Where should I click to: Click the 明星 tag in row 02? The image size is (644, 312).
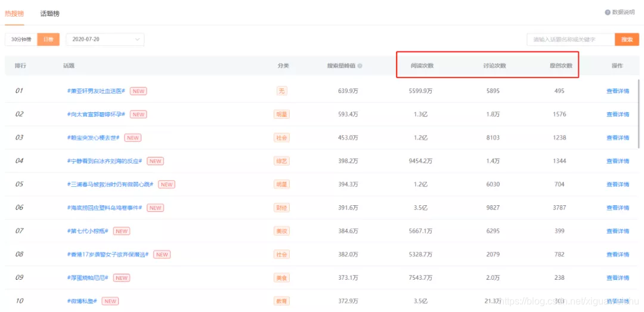tap(281, 115)
